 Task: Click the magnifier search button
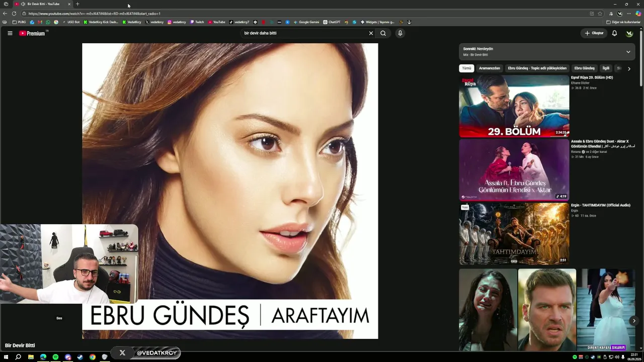tap(383, 33)
